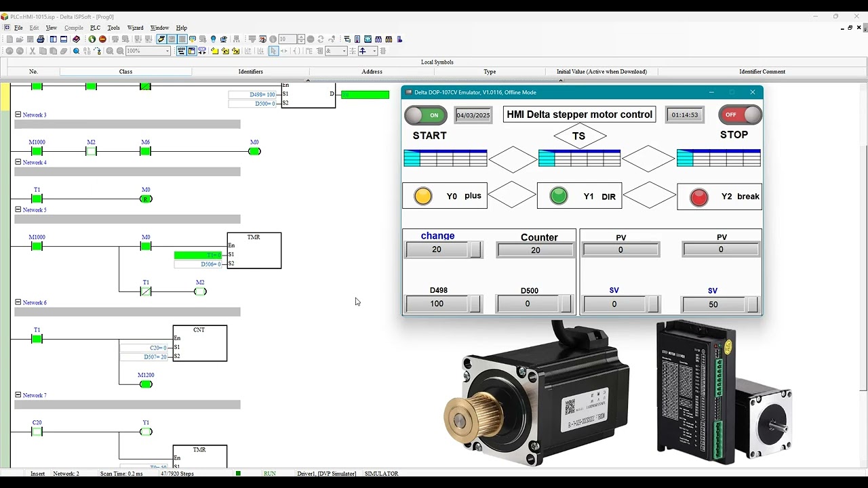This screenshot has width=868, height=488.
Task: Click the Address column header
Action: (x=372, y=71)
